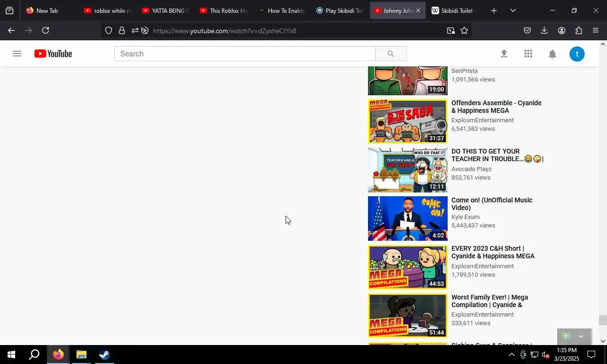Click autoplay blocked icon in address bar

(x=145, y=30)
